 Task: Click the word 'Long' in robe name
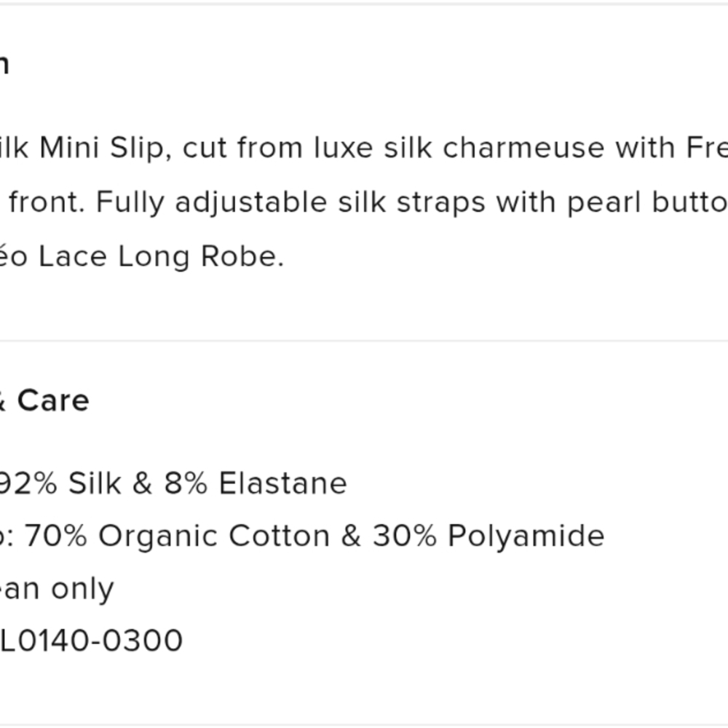[154, 256]
